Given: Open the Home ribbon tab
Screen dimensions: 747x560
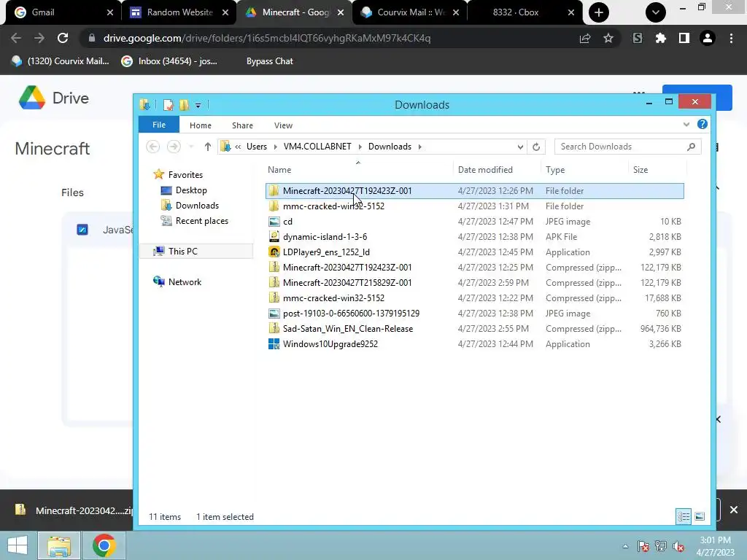Looking at the screenshot, I should (200, 125).
